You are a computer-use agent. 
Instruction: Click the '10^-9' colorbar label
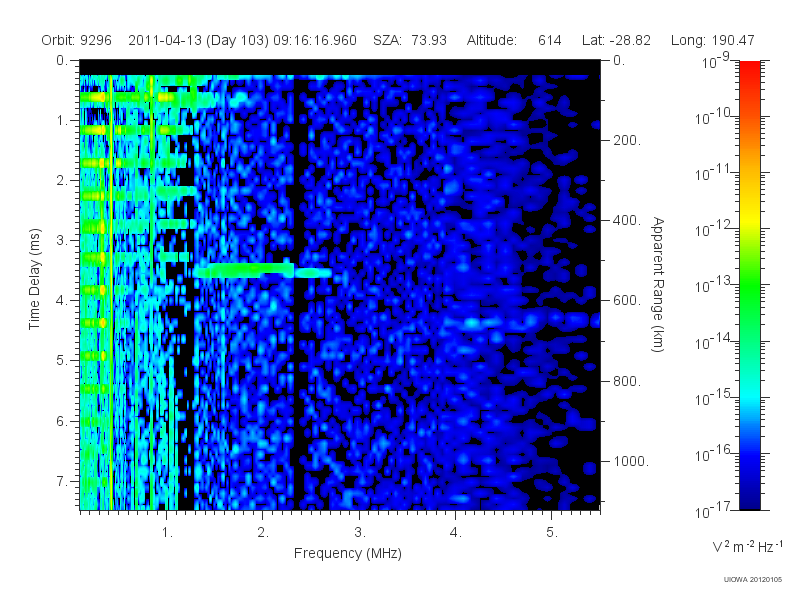[716, 61]
